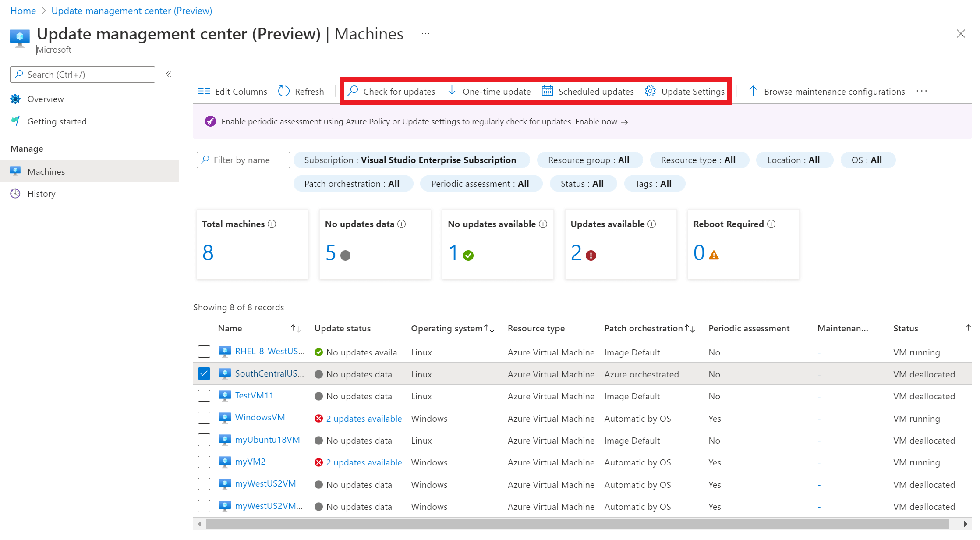
Task: Click the horizontal scrollbar under the table
Action: (x=577, y=524)
